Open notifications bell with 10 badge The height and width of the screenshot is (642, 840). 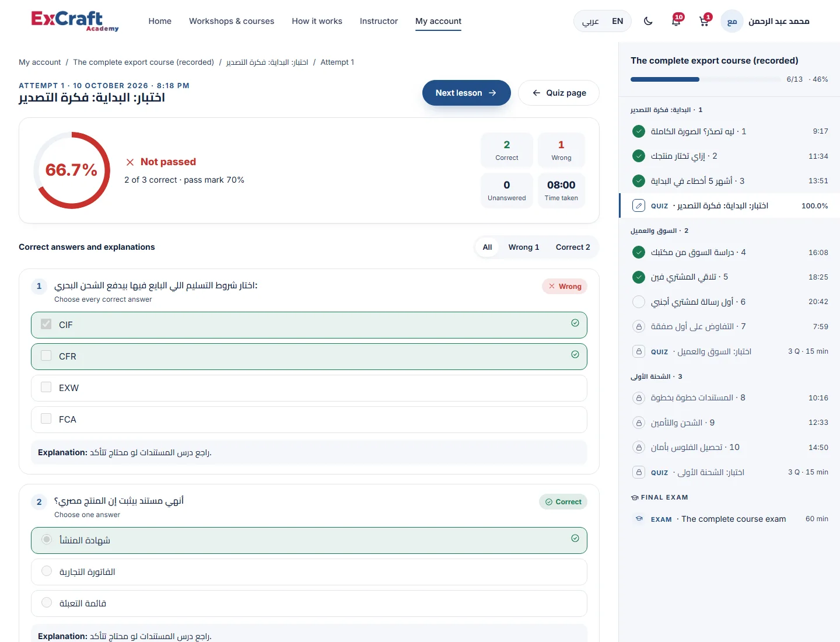[x=677, y=21]
